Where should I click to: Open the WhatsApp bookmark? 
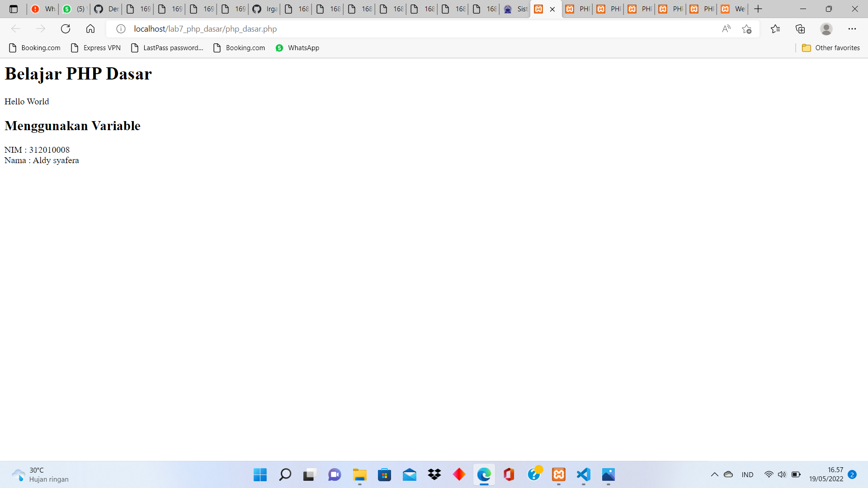coord(297,48)
